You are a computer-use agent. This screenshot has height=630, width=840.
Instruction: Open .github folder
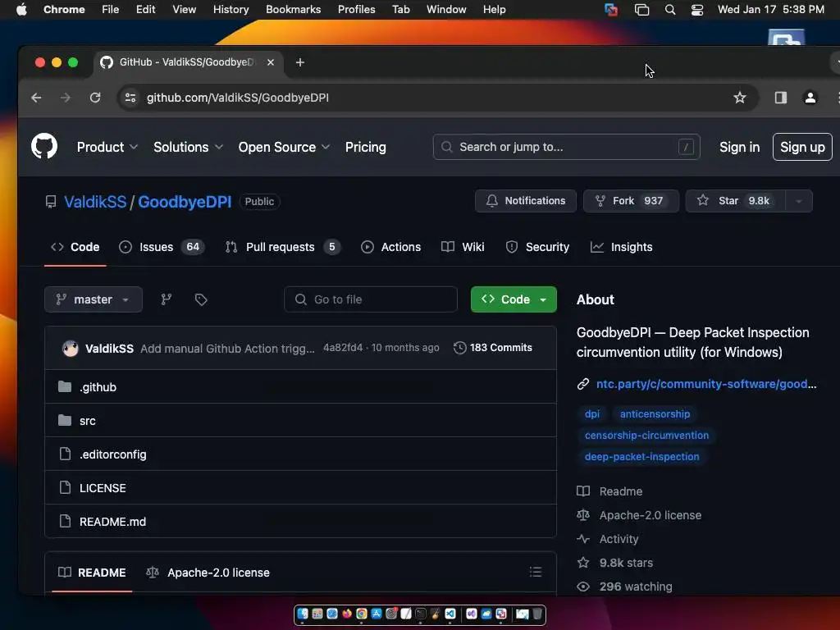coord(98,387)
